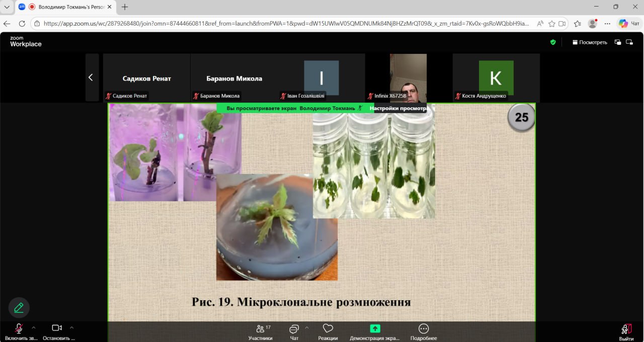Leave the meeting via exit icon

click(x=626, y=332)
